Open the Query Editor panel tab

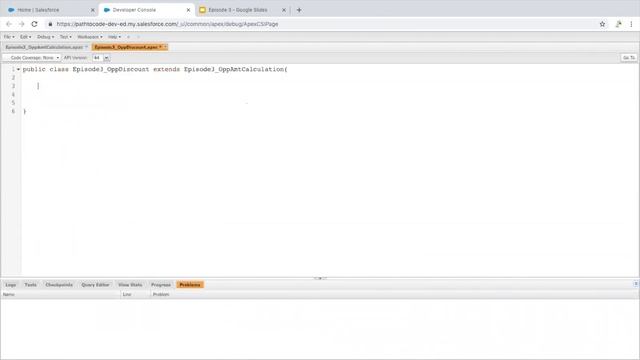click(x=95, y=284)
